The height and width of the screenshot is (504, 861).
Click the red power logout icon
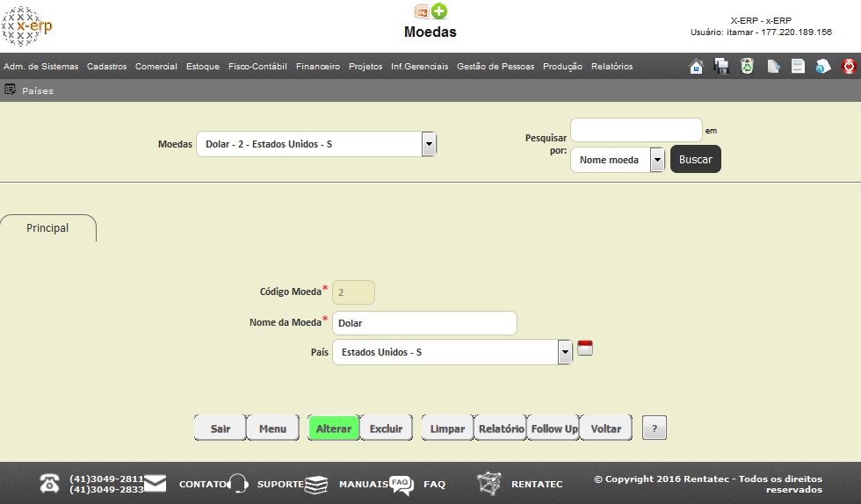849,67
